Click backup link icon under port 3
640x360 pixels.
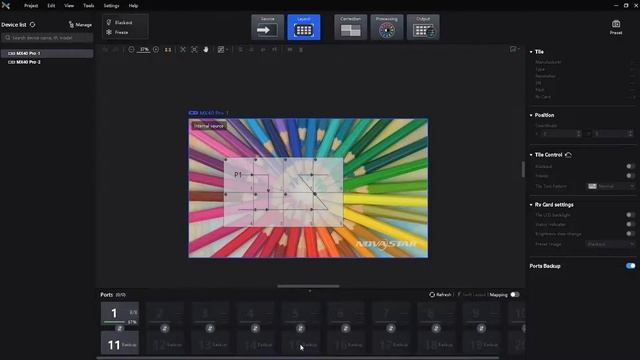(210, 328)
